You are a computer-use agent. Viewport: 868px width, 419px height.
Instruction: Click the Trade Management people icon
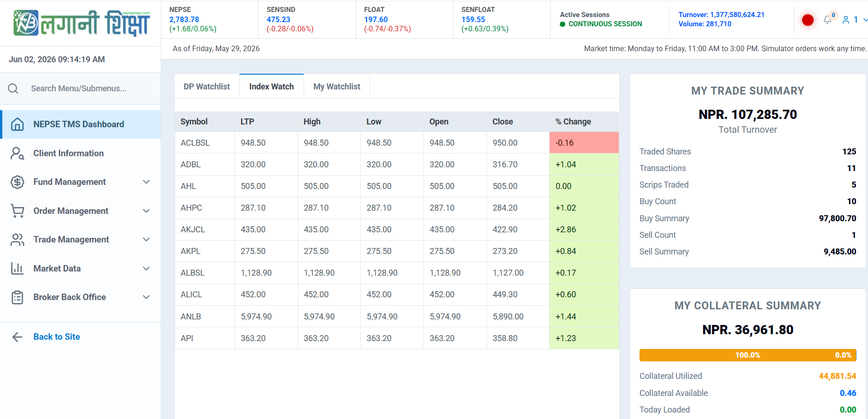click(18, 240)
